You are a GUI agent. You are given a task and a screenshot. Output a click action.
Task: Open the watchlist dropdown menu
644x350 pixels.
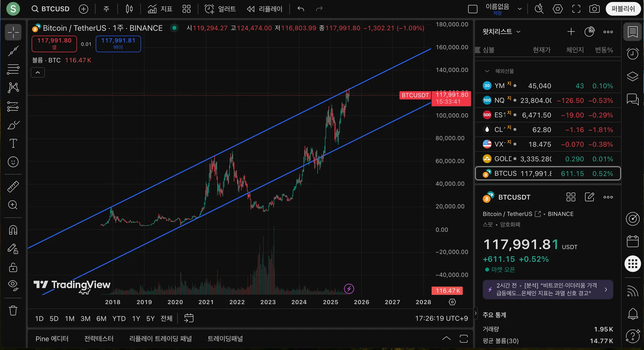tap(501, 32)
